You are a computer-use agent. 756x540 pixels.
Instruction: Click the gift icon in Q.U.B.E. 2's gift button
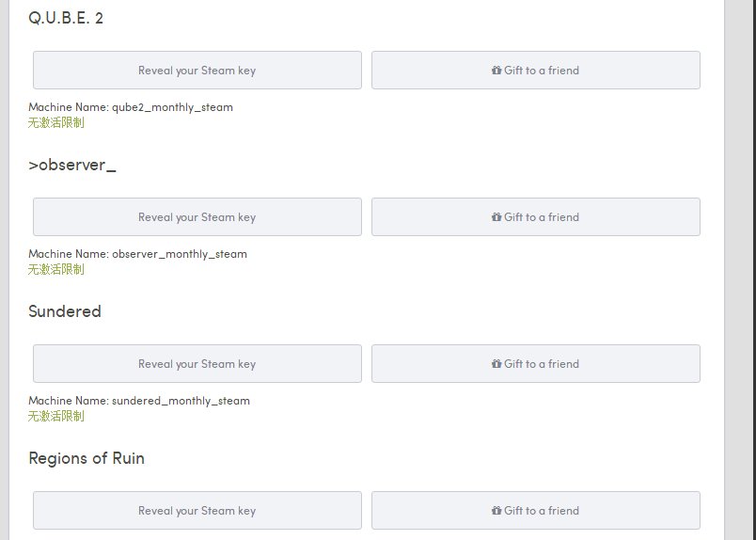(x=496, y=71)
